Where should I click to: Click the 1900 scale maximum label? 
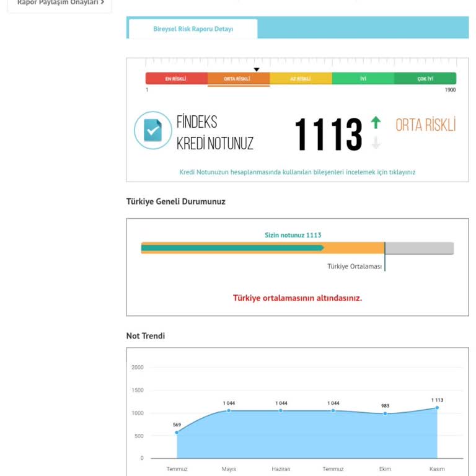pyautogui.click(x=450, y=90)
